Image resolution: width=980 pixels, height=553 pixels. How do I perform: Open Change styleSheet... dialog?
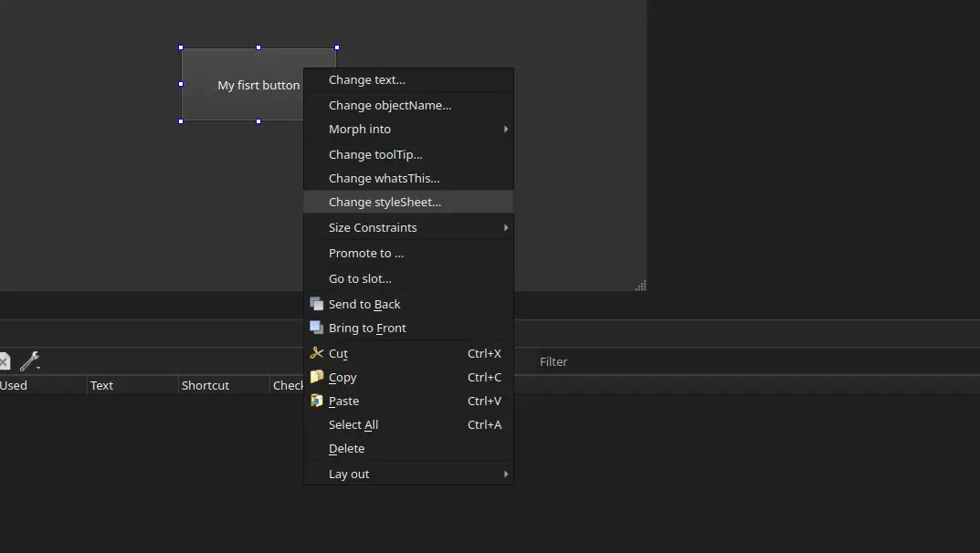(408, 203)
